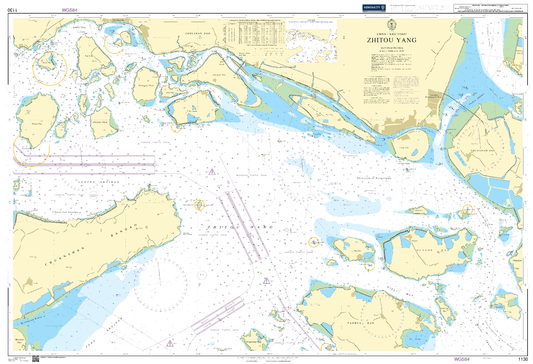Click the purple WGS84 label above the chart
Screen dimensions: 533x364
pyautogui.click(x=69, y=10)
